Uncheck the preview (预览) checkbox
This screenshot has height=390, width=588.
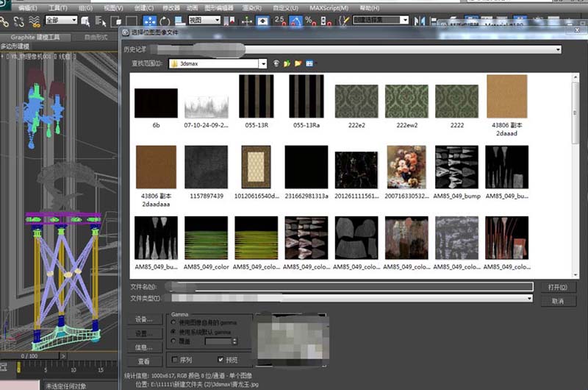[220, 360]
